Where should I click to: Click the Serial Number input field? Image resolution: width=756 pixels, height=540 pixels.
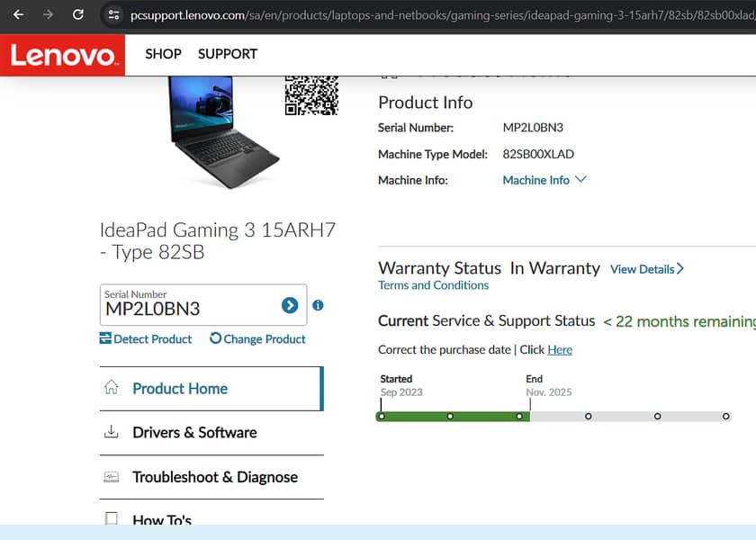(x=189, y=309)
